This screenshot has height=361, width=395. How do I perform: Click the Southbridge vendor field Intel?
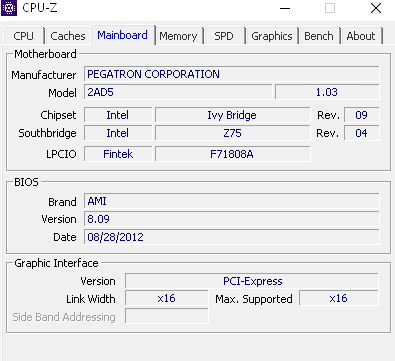pyautogui.click(x=118, y=133)
